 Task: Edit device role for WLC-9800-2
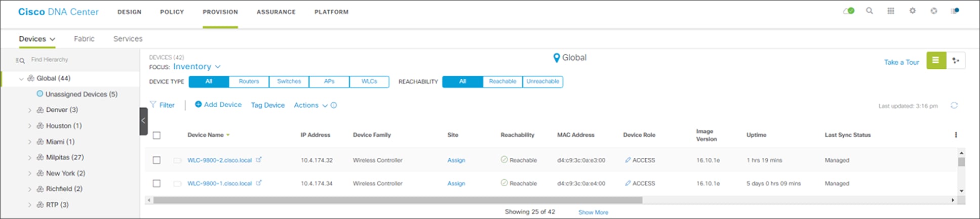(x=628, y=160)
